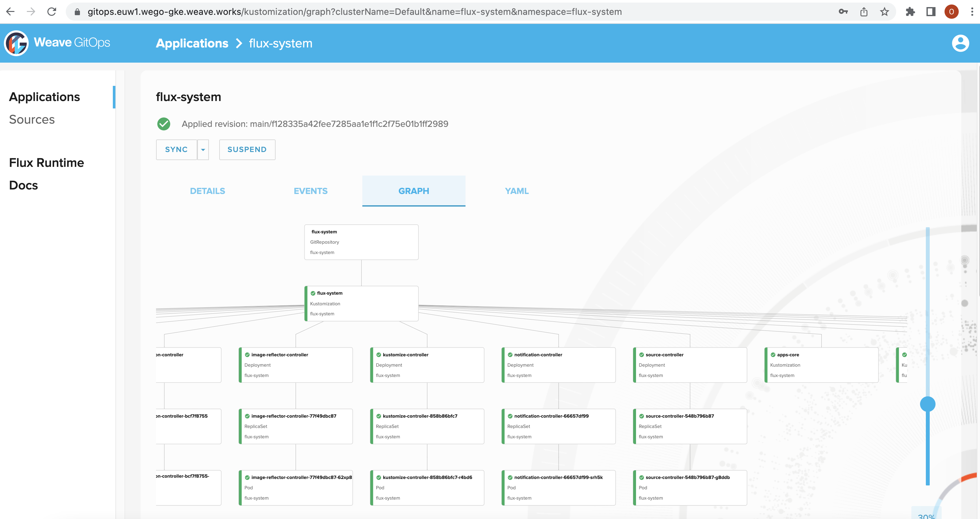Switch to the YAML tab

click(x=516, y=191)
